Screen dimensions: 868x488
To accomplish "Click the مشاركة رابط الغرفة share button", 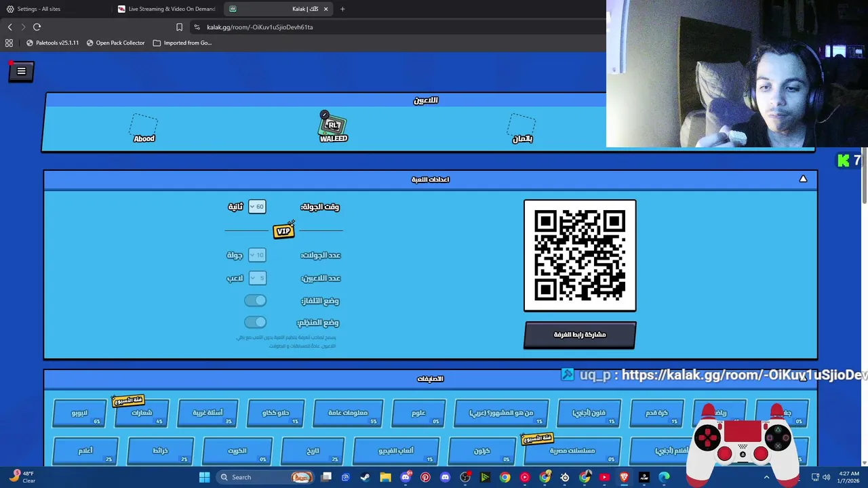I will [580, 335].
